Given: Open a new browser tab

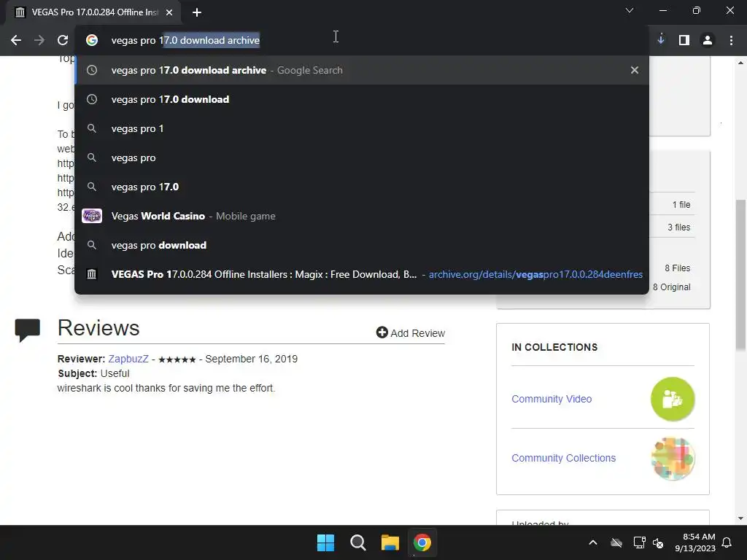Looking at the screenshot, I should [197, 12].
